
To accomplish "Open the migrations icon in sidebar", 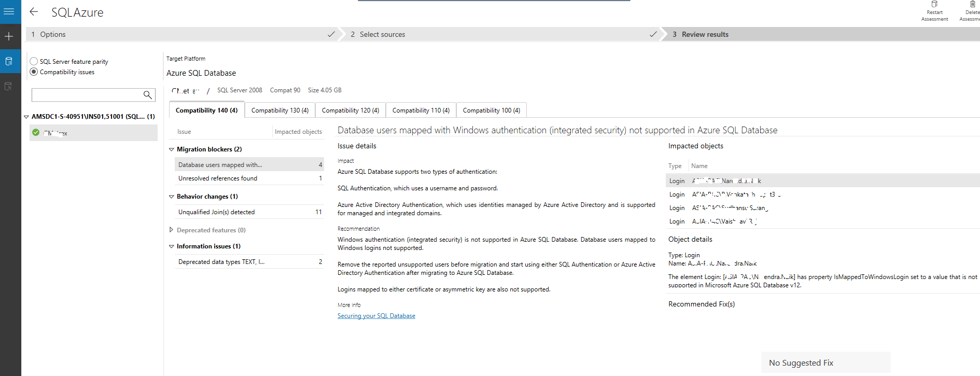I will 9,86.
